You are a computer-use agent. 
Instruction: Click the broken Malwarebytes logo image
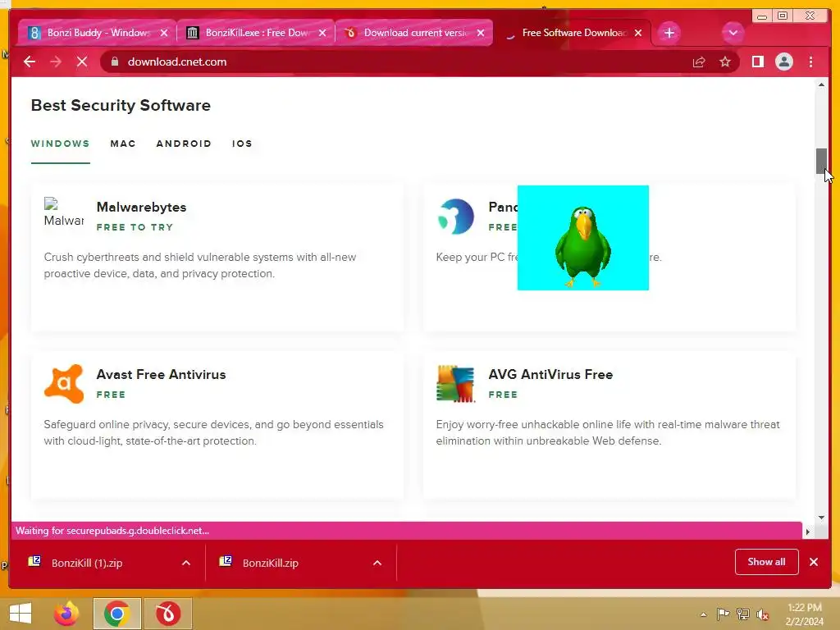64,212
